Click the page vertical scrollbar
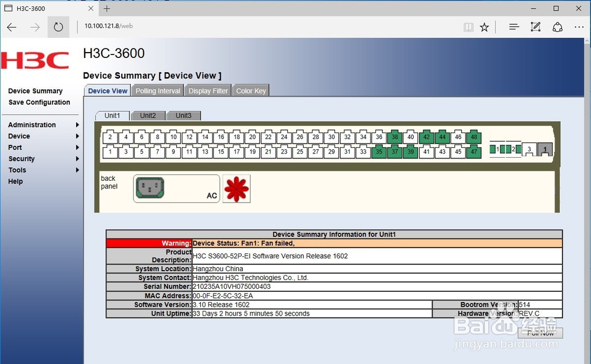Image resolution: width=591 pixels, height=364 pixels. pos(587,201)
